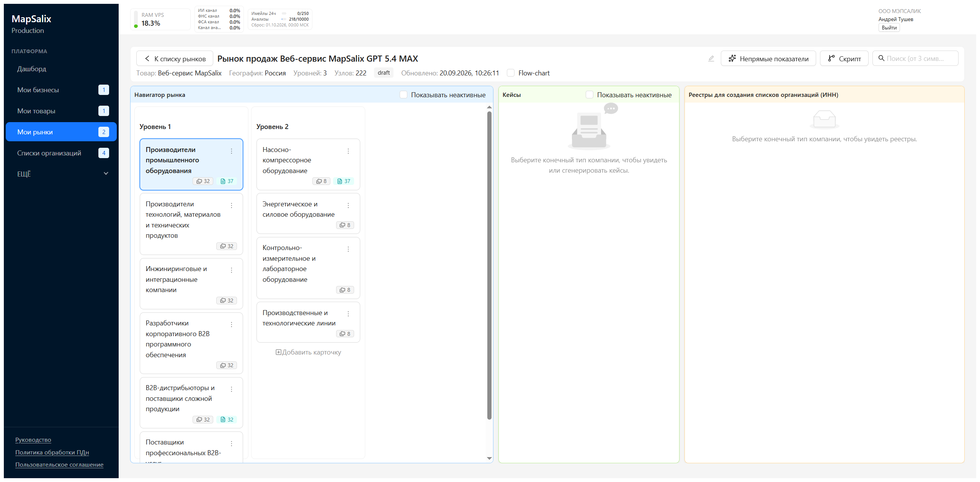Click the search magnifier icon in search field
Image resolution: width=980 pixels, height=482 pixels.
pyautogui.click(x=881, y=58)
